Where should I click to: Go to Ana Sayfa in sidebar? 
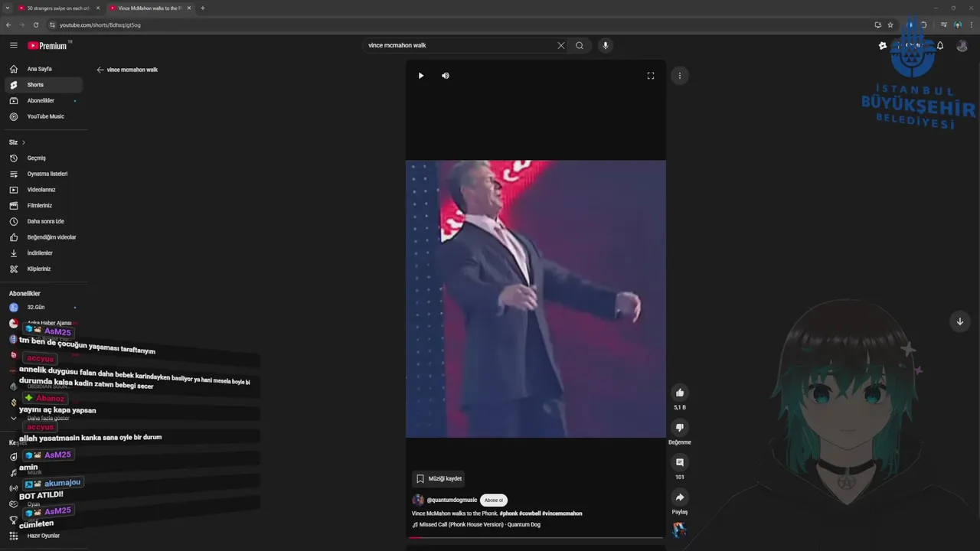(44, 69)
